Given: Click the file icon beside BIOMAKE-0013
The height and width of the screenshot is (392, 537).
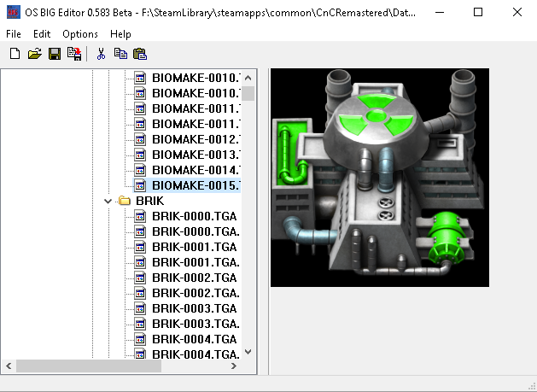Looking at the screenshot, I should (x=140, y=155).
